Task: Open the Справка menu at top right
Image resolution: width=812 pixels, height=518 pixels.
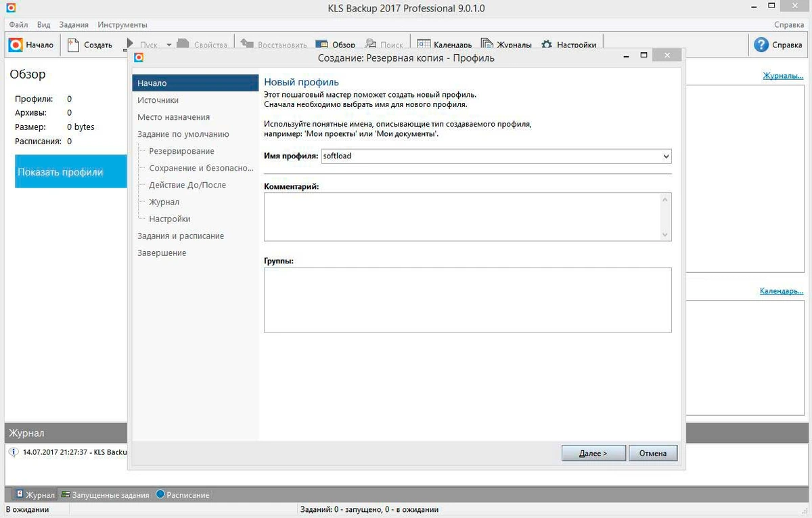Action: [x=789, y=24]
